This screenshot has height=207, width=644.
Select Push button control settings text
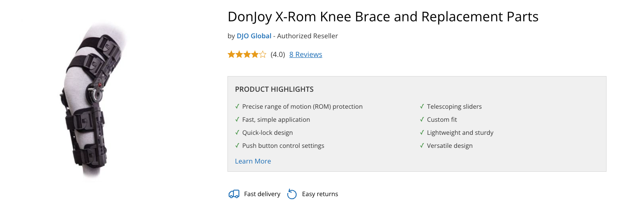(x=283, y=146)
